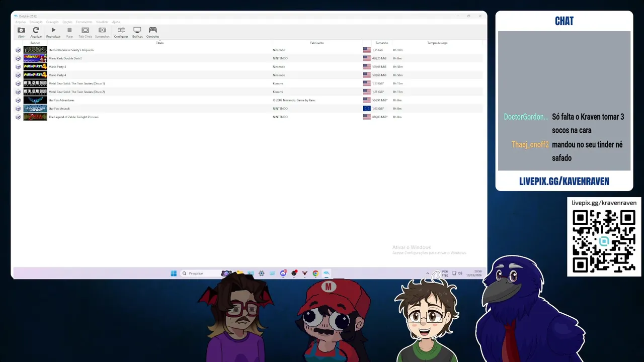The height and width of the screenshot is (362, 644).
Task: Open Discord from the taskbar
Action: 283,274
